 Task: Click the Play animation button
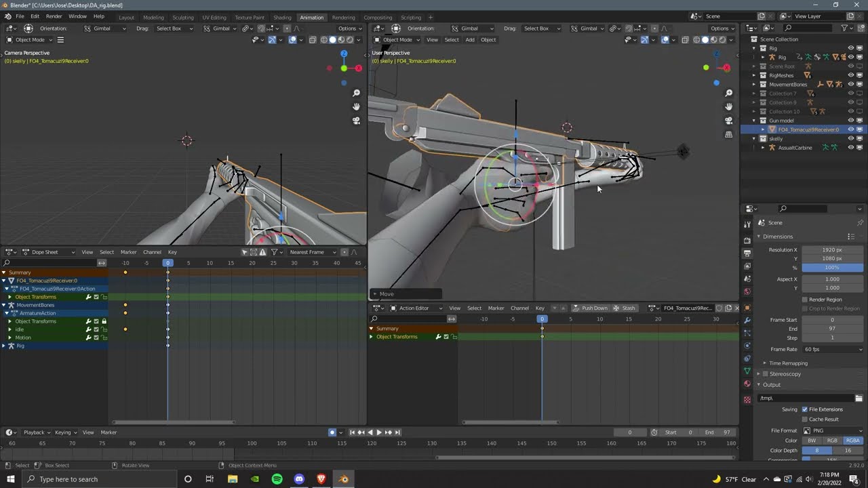pos(379,432)
